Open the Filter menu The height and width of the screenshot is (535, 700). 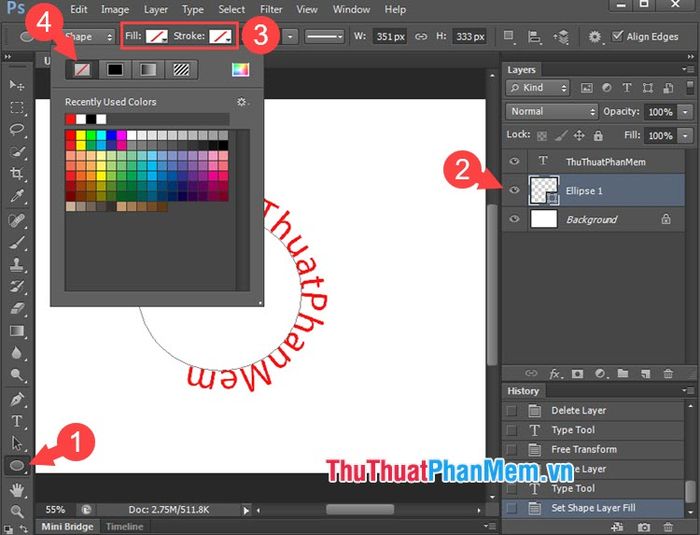coord(271,9)
